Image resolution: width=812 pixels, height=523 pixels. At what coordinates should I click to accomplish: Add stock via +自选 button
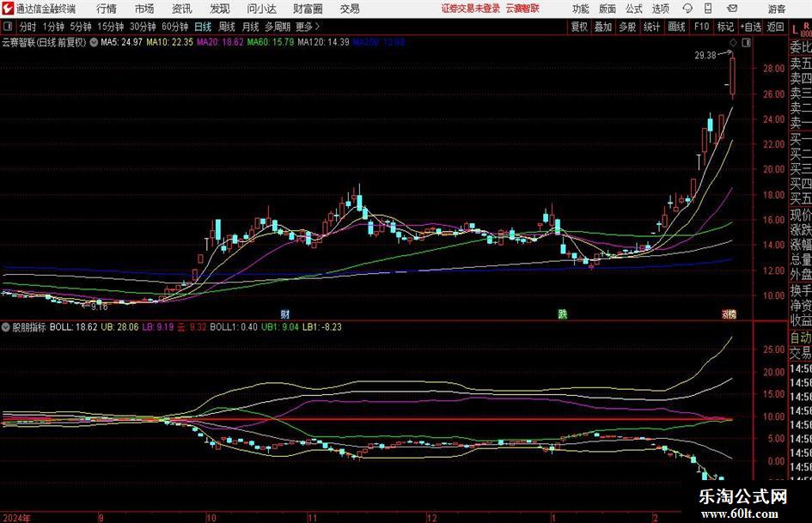pos(750,27)
